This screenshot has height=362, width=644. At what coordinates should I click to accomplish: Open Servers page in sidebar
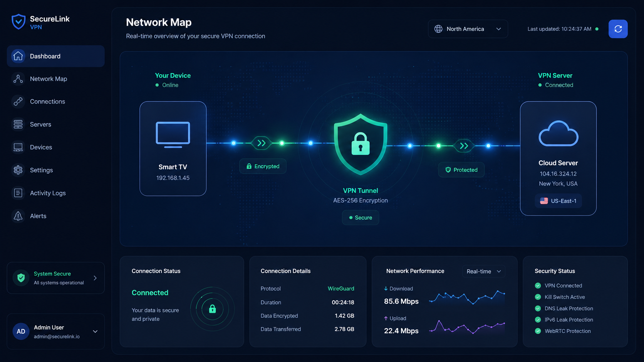point(56,124)
